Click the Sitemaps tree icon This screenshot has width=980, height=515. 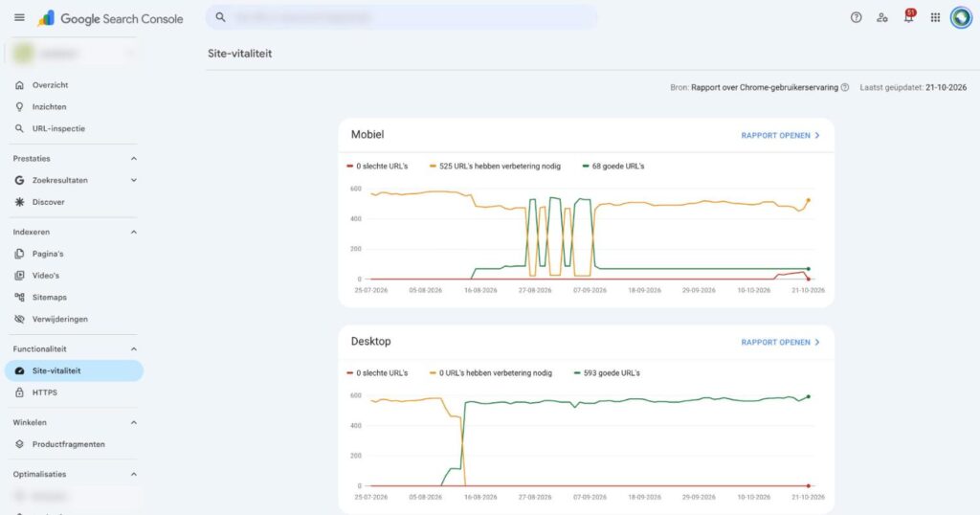[19, 298]
